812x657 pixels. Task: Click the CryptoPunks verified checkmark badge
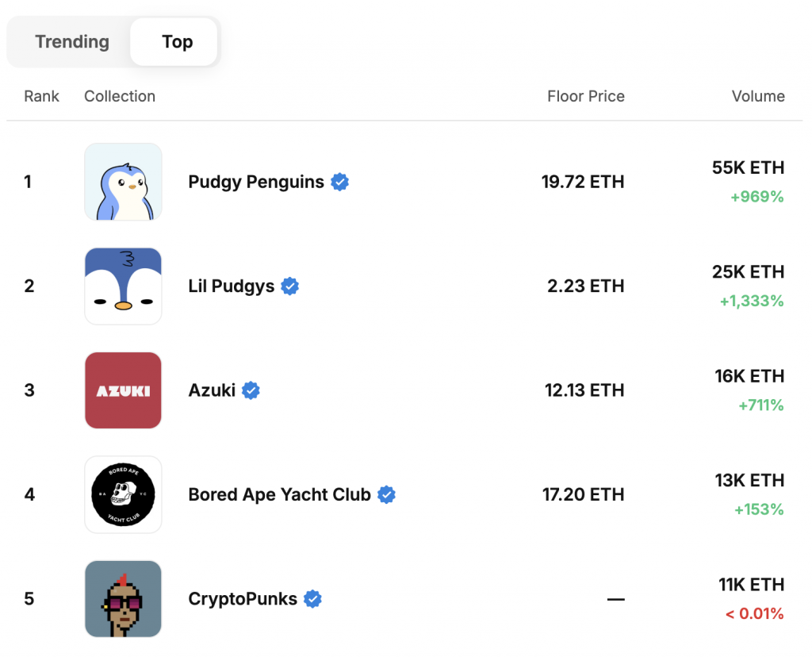pyautogui.click(x=312, y=598)
